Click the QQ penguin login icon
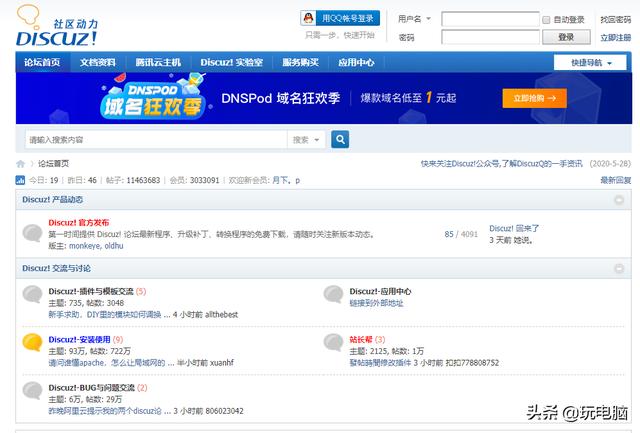Image resolution: width=640 pixels, height=433 pixels. [x=309, y=18]
